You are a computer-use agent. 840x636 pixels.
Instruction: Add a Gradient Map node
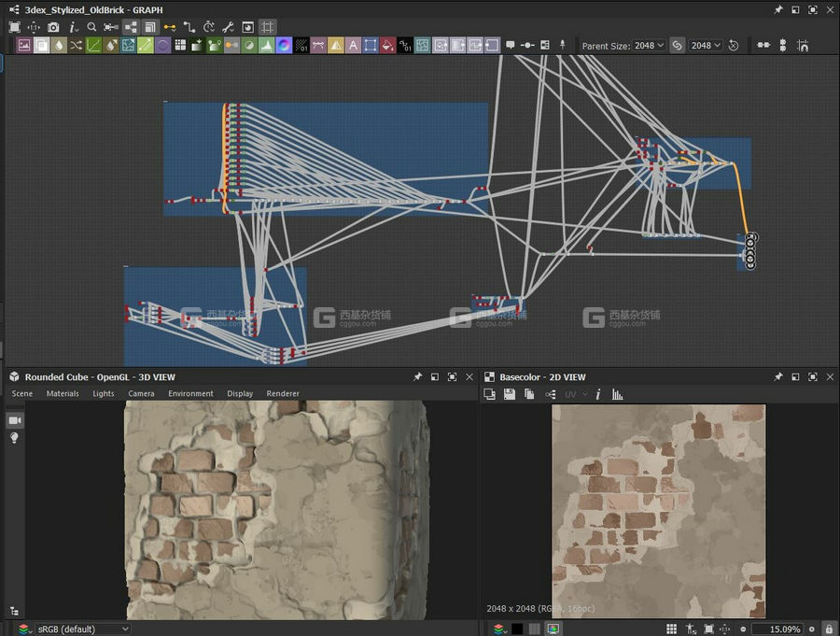click(x=215, y=46)
